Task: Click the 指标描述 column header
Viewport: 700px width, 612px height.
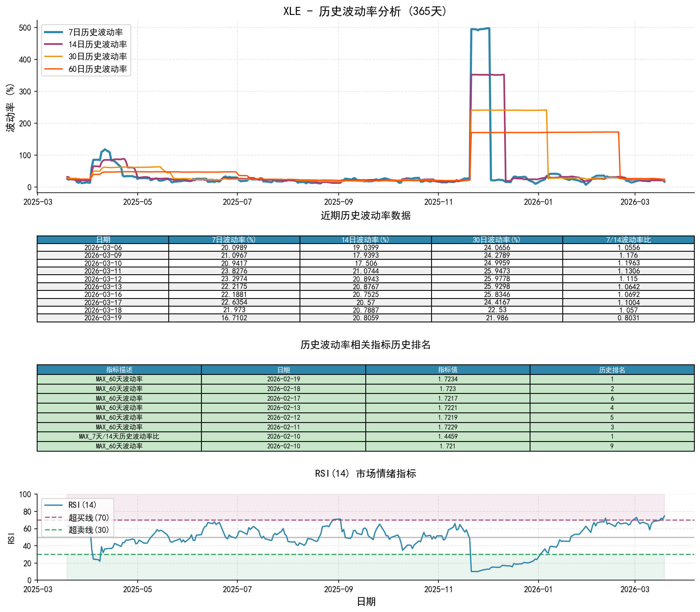Action: 119,370
